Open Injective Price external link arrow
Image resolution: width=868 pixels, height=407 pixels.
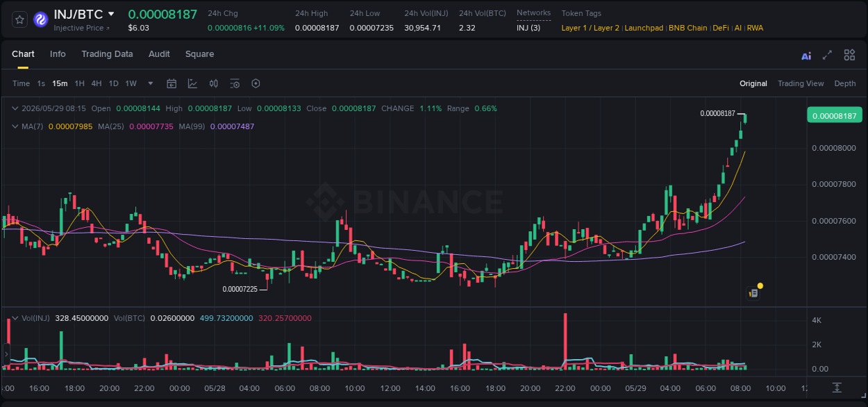pos(107,28)
